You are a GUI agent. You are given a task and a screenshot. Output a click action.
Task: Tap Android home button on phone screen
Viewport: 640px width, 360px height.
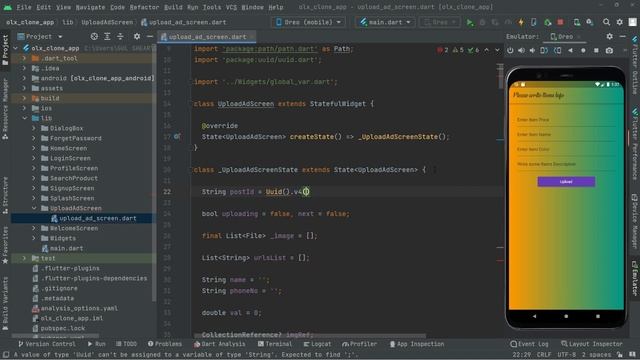566,316
